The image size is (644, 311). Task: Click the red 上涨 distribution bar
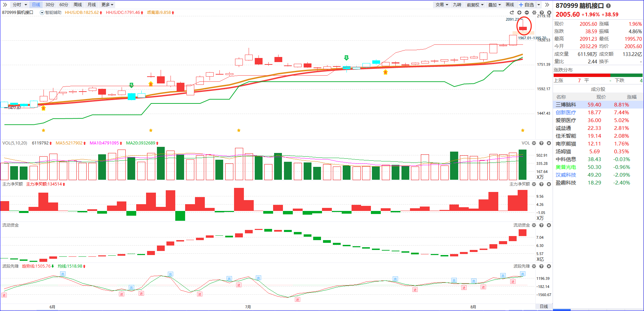pyautogui.click(x=582, y=75)
